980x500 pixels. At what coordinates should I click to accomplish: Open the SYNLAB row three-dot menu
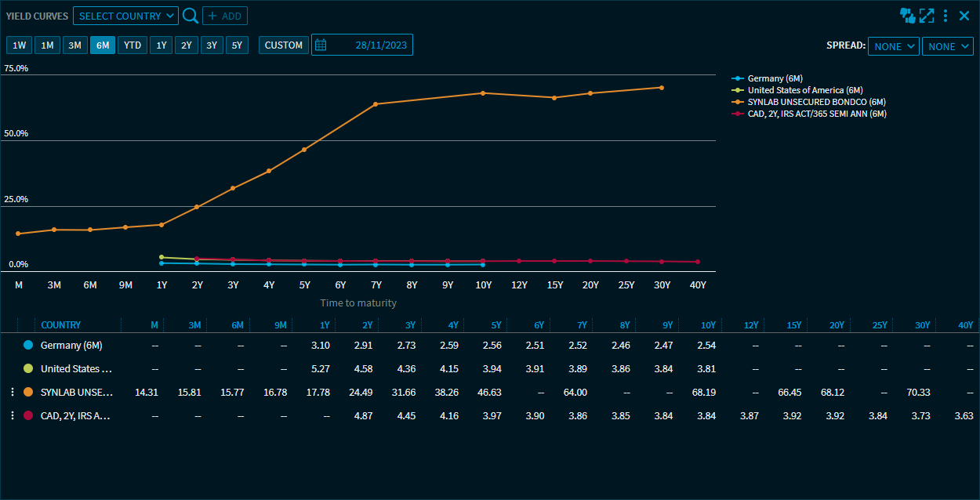point(12,392)
